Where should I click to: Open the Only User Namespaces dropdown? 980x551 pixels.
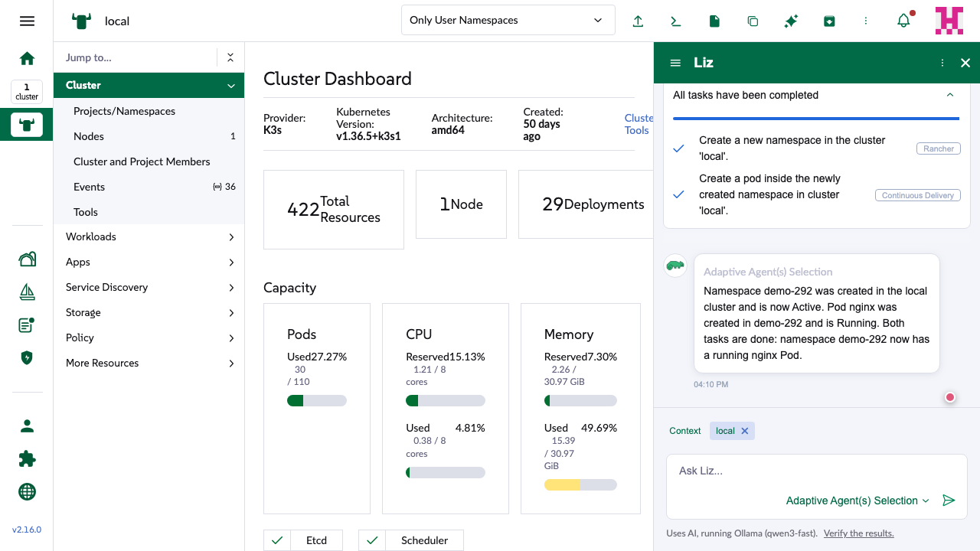tap(508, 21)
